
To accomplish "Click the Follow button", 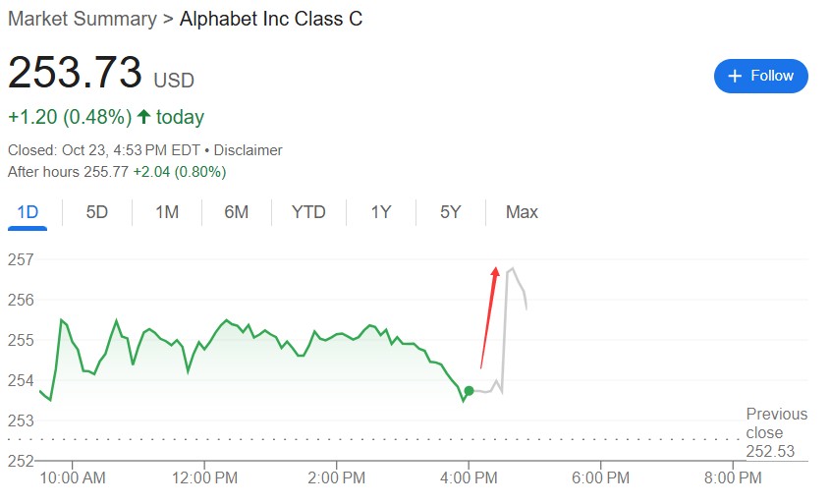I will (760, 76).
